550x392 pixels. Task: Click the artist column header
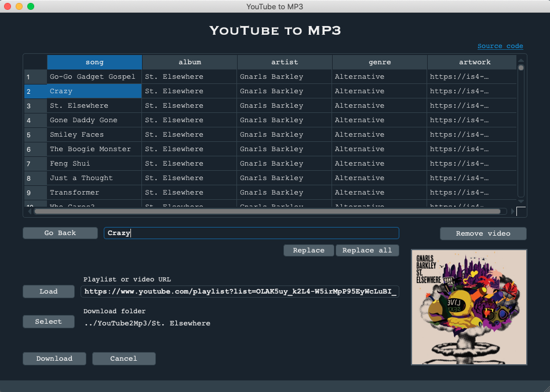tap(284, 62)
